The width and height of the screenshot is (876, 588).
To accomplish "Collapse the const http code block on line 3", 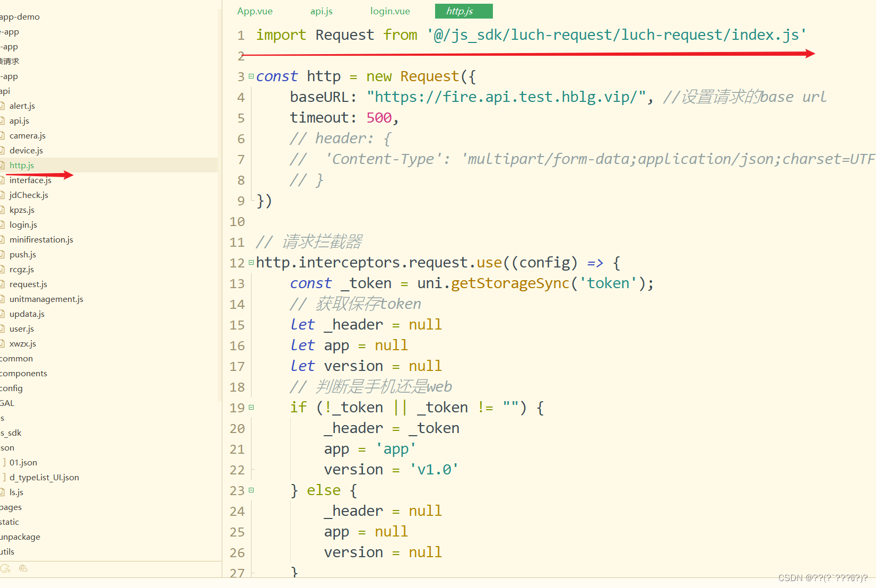I will [251, 75].
